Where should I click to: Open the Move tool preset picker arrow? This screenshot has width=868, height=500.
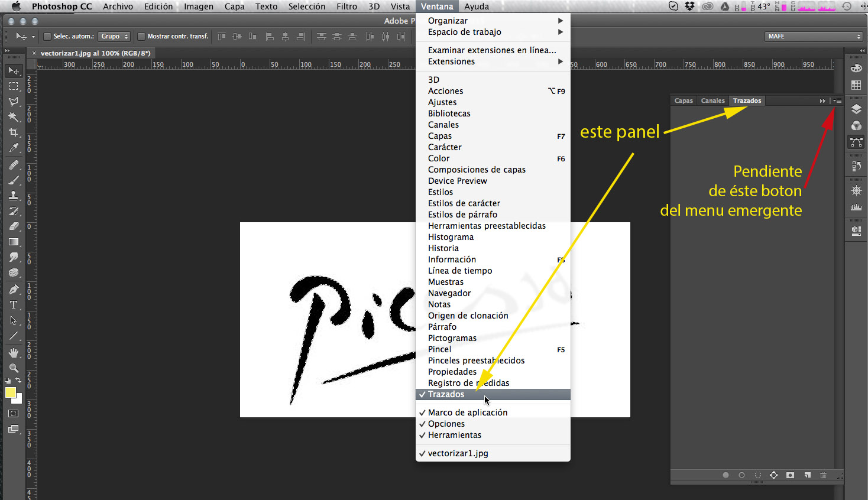coord(33,37)
